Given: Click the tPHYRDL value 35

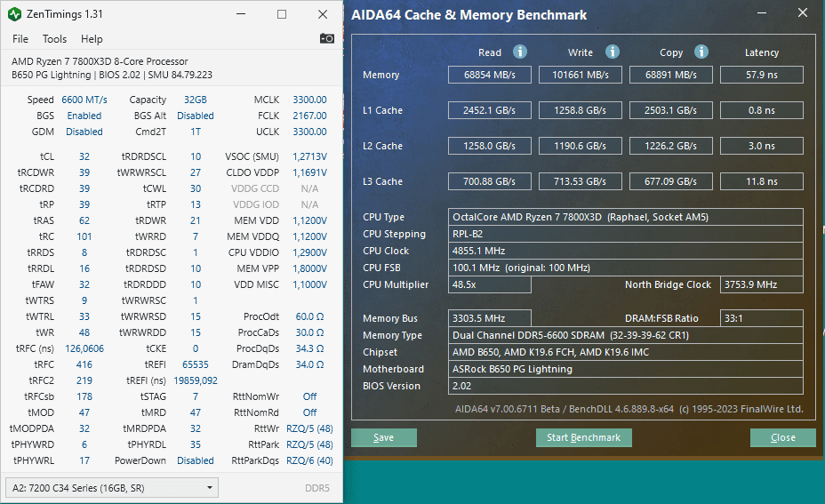Looking at the screenshot, I should click(x=196, y=444).
